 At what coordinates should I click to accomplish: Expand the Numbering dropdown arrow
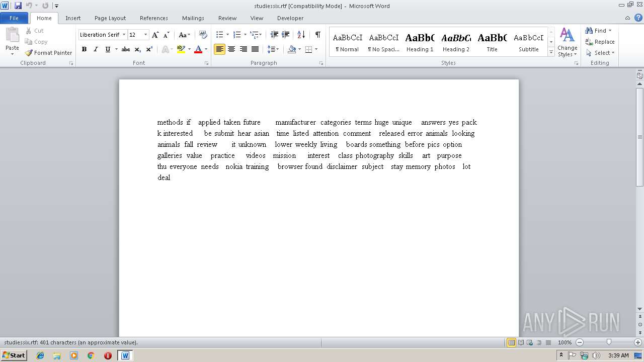(246, 35)
